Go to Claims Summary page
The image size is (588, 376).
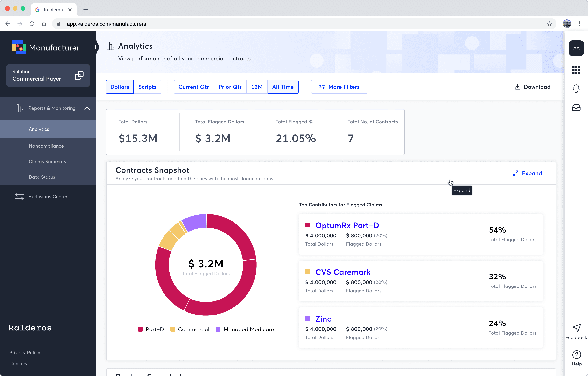point(47,161)
